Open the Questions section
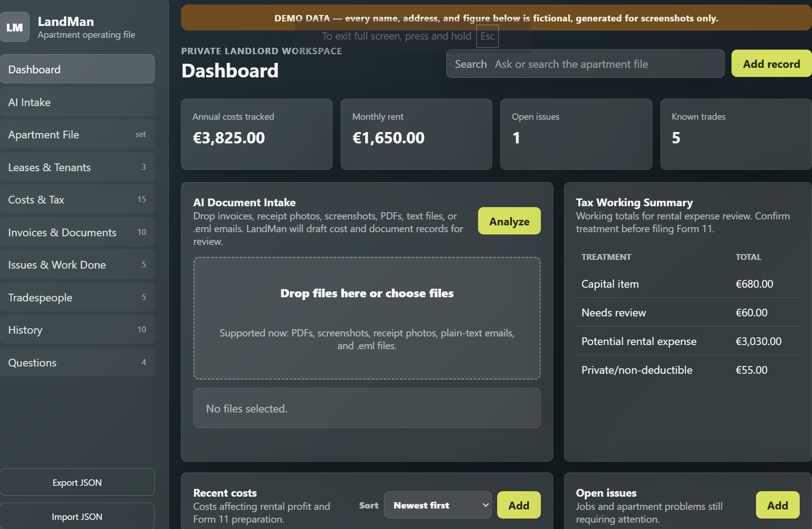Image resolution: width=812 pixels, height=529 pixels. coord(77,362)
